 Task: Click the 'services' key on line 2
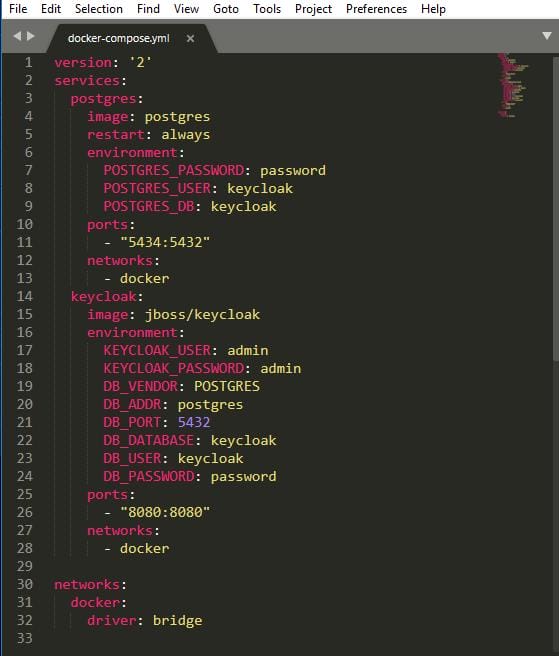[x=87, y=80]
